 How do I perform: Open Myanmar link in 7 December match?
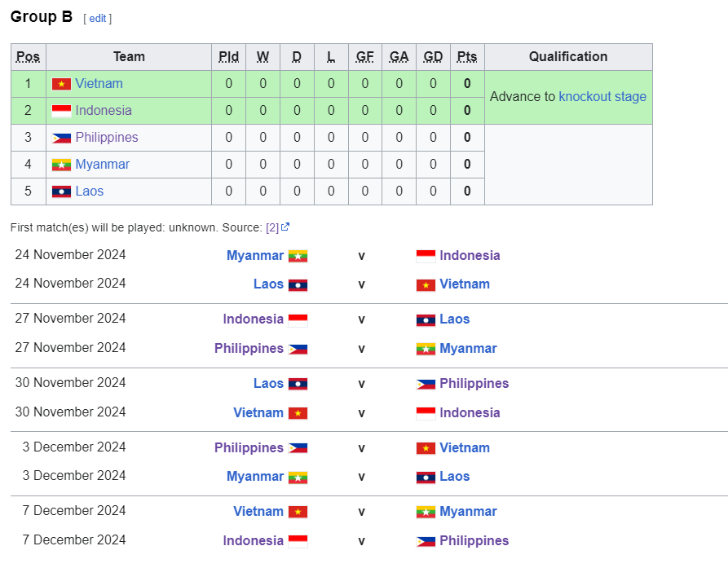pos(468,511)
